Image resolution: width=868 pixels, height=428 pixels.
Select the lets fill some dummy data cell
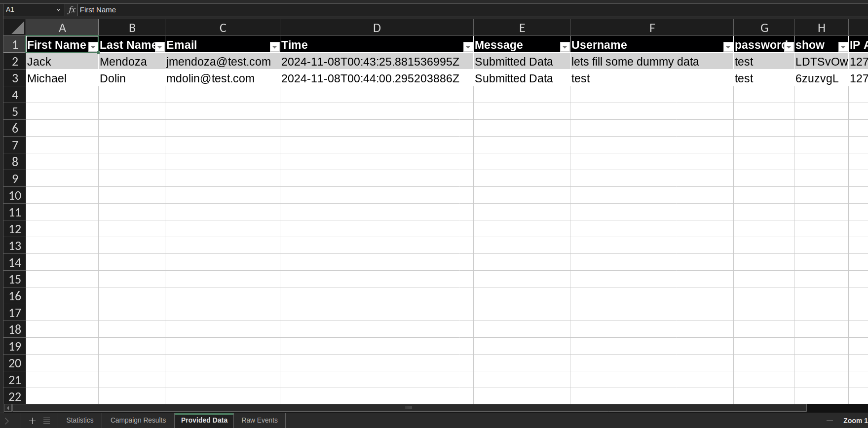point(652,62)
